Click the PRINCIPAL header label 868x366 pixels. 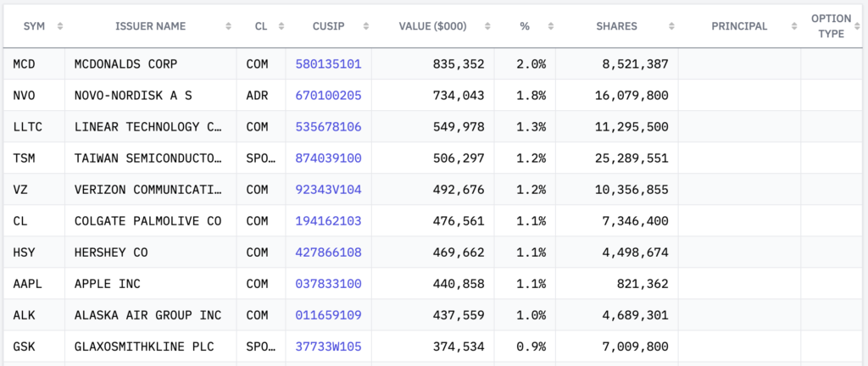[739, 26]
